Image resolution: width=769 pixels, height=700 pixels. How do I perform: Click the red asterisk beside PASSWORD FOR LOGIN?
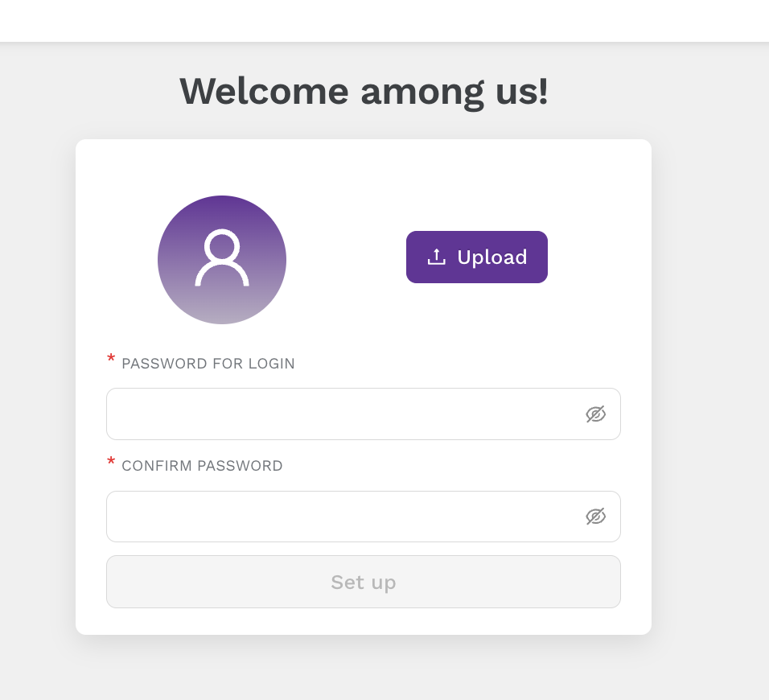111,358
